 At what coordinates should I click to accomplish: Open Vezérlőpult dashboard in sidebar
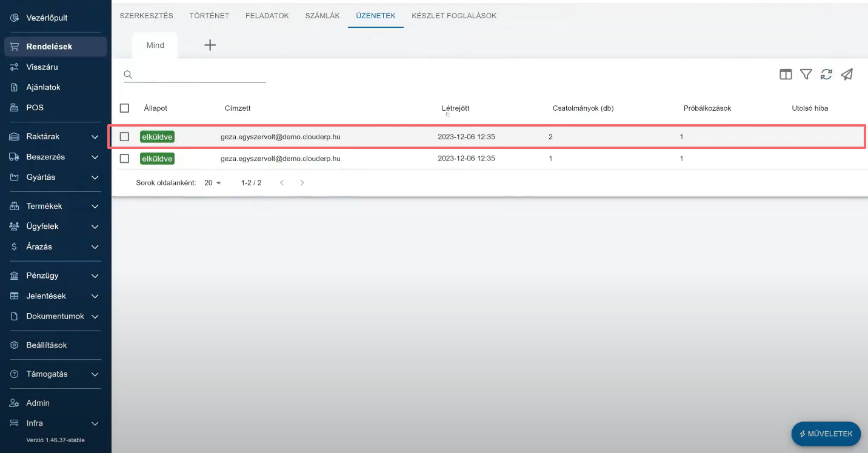pyautogui.click(x=47, y=18)
